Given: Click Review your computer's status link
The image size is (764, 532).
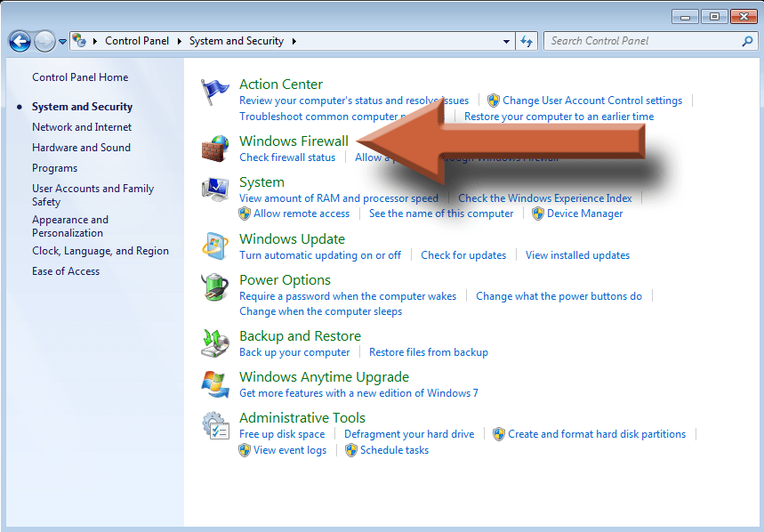Looking at the screenshot, I should click(354, 101).
